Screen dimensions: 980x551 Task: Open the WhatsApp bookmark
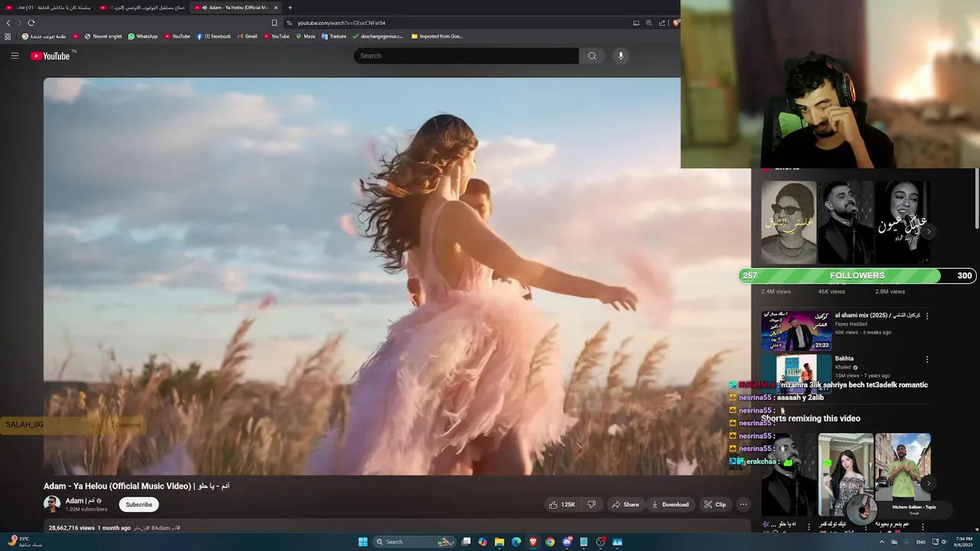point(142,36)
